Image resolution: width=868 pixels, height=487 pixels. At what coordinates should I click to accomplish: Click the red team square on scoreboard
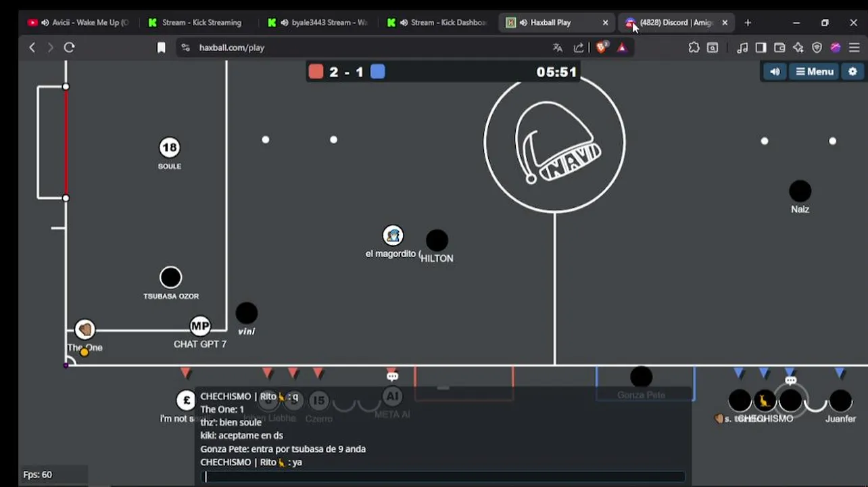[x=316, y=72]
